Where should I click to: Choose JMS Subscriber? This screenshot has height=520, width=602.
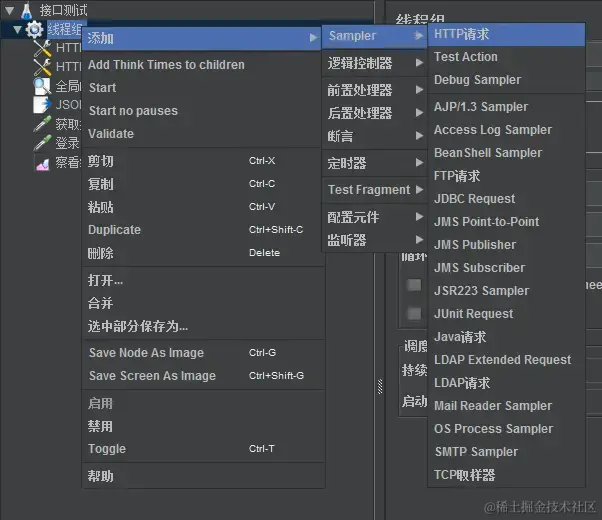(506, 268)
